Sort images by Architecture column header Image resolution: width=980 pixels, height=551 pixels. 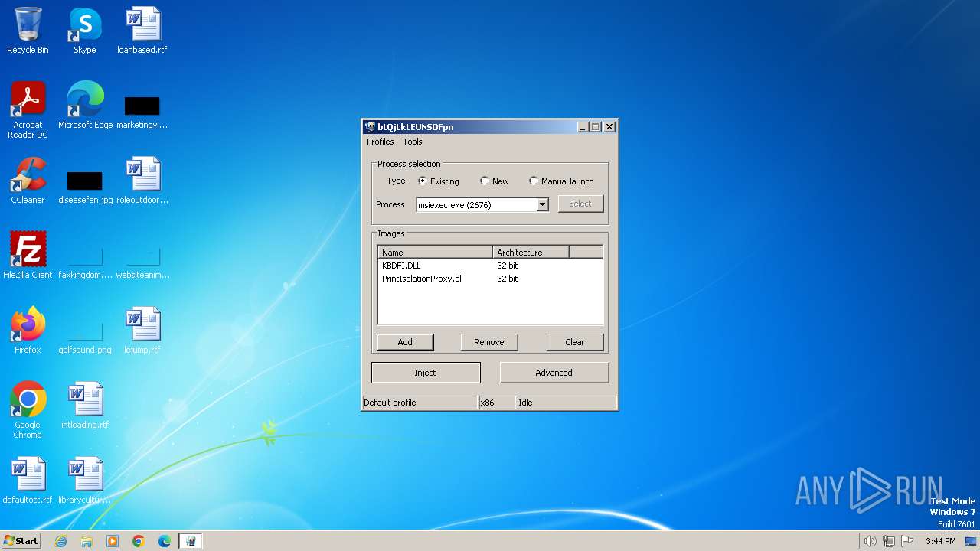pos(531,253)
